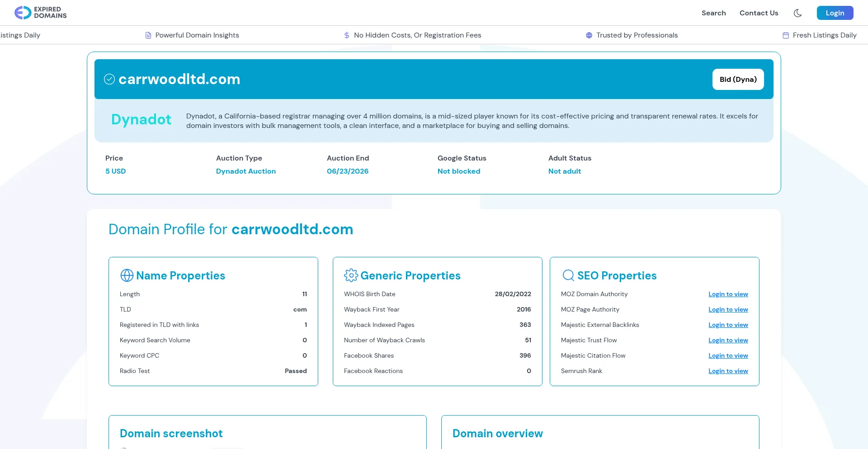Click the Bid (Dyna) button
Viewport: 868px width, 449px height.
click(738, 80)
